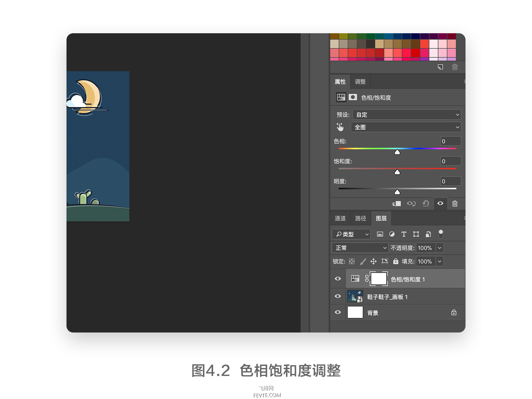Select the 背景 layer white thumbnail

click(355, 312)
